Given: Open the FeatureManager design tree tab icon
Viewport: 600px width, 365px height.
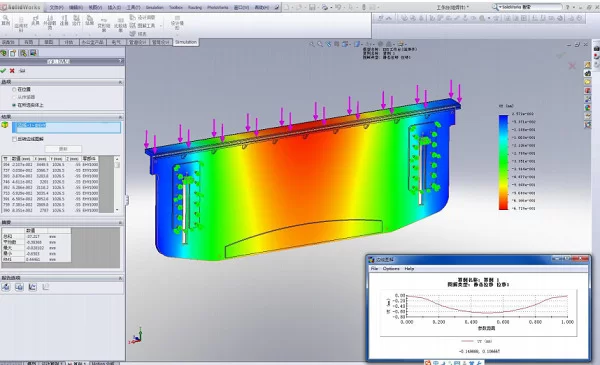Looking at the screenshot, I should 4,53.
